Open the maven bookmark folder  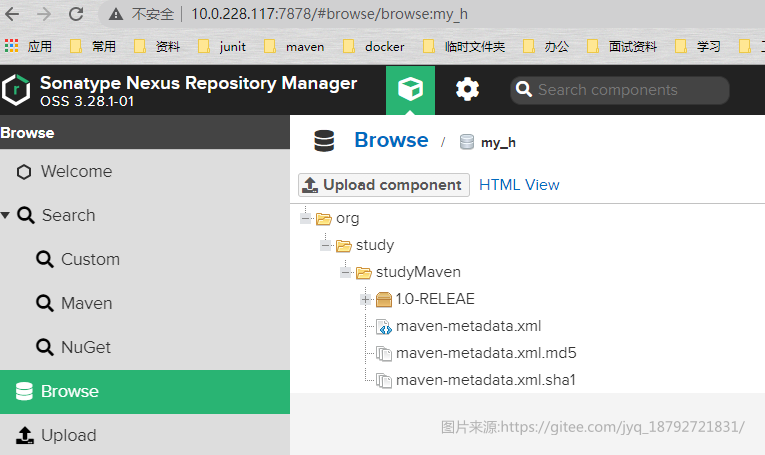coord(294,46)
